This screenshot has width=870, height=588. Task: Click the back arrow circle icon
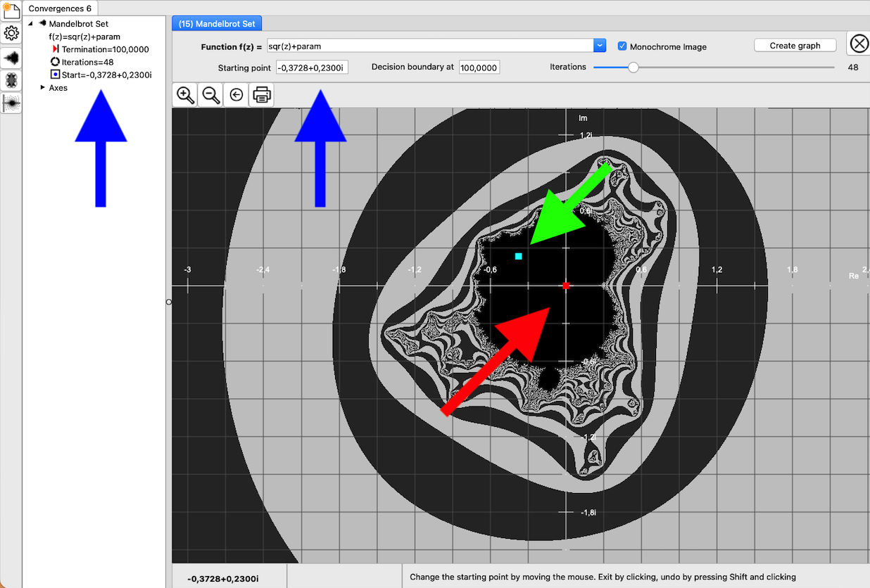pyautogui.click(x=237, y=95)
